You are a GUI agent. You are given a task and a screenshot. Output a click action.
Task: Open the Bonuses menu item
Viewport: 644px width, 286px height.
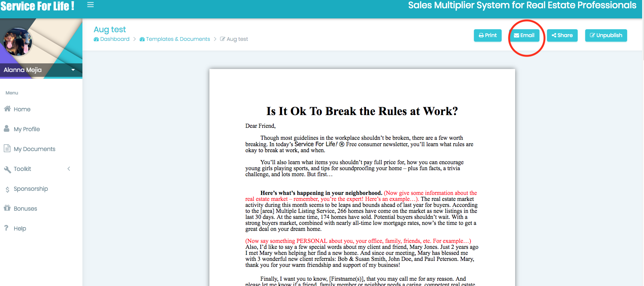pyautogui.click(x=25, y=209)
